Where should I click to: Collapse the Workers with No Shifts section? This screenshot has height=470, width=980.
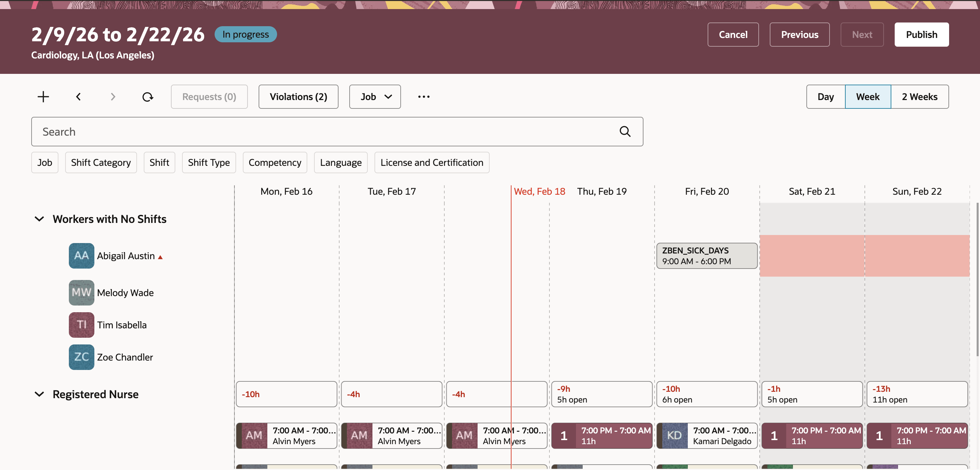39,219
